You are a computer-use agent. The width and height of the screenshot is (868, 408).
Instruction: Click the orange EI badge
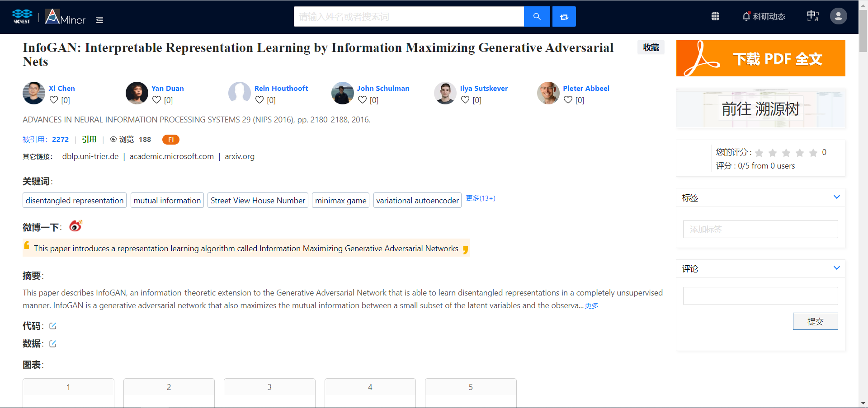171,140
